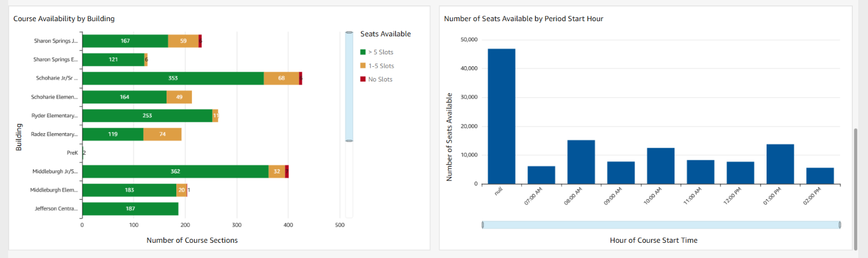Click right handle of horizontal hour range slider

pos(840,225)
